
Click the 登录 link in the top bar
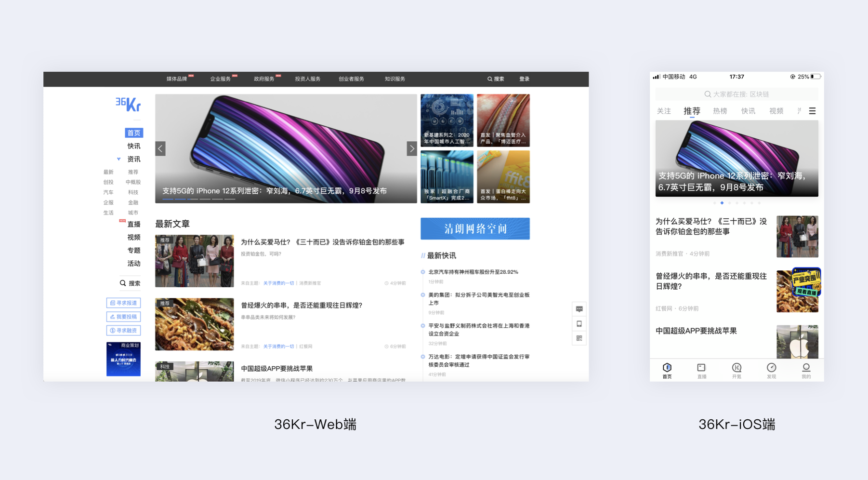tap(524, 79)
